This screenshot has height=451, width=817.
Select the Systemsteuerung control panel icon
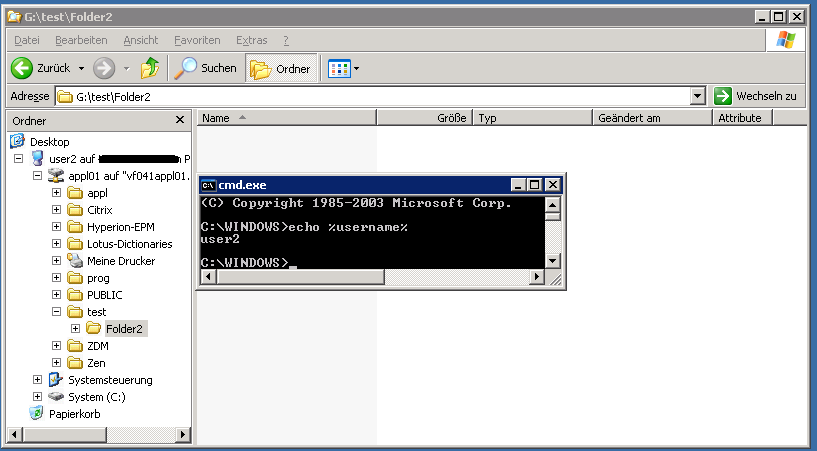pos(55,380)
